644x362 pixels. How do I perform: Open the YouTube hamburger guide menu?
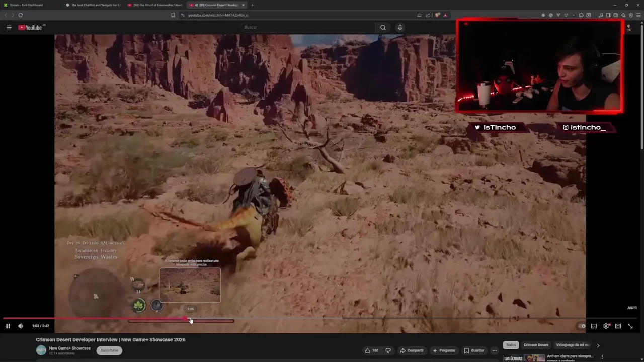point(9,27)
